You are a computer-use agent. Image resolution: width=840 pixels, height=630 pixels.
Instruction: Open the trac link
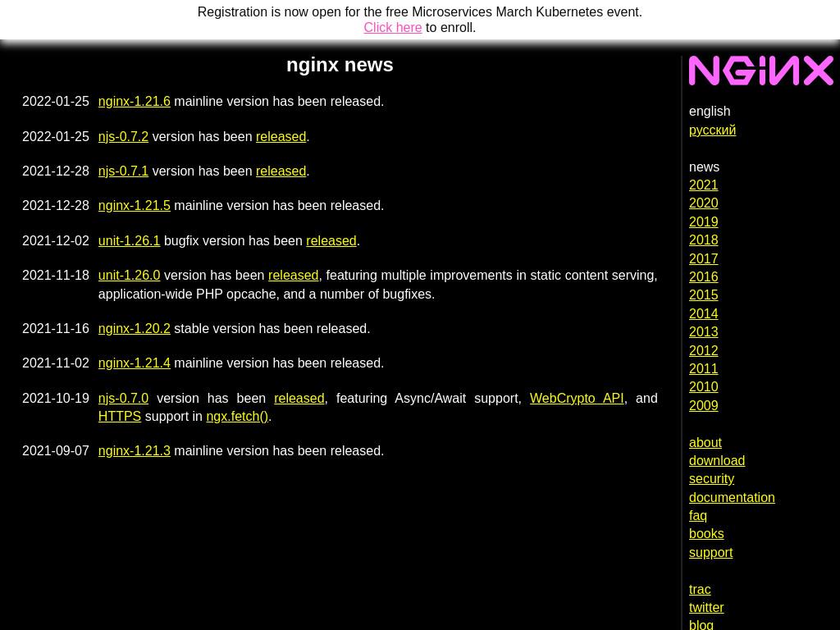coord(700,590)
